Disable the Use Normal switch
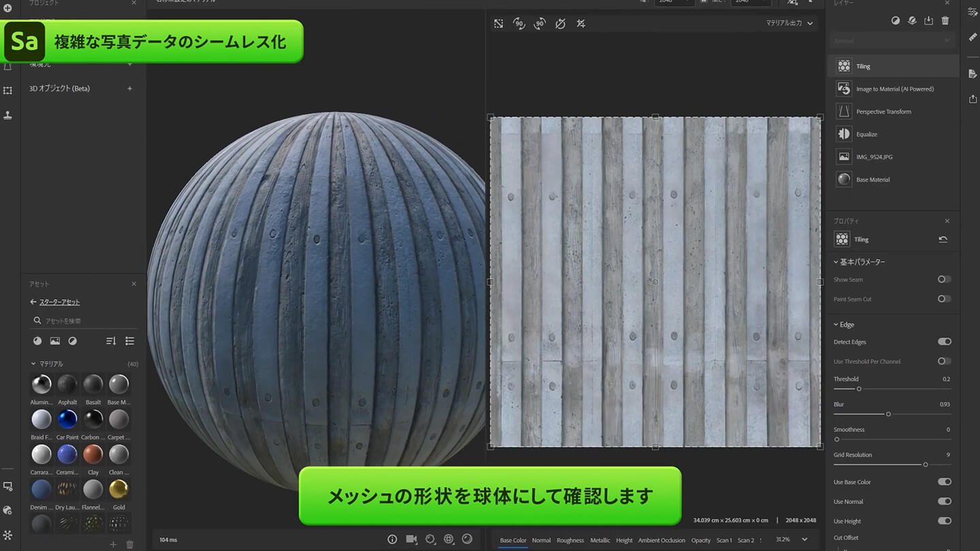This screenshot has width=980, height=551. pyautogui.click(x=944, y=501)
